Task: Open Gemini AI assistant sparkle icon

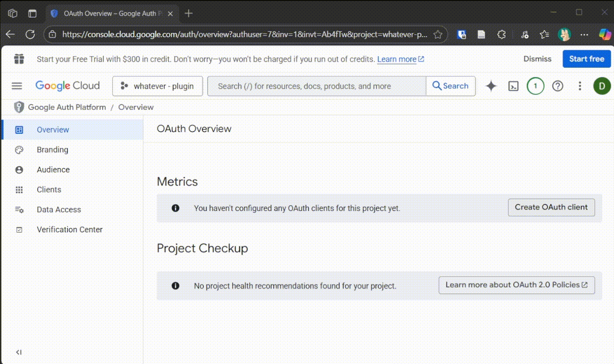Action: pyautogui.click(x=491, y=86)
